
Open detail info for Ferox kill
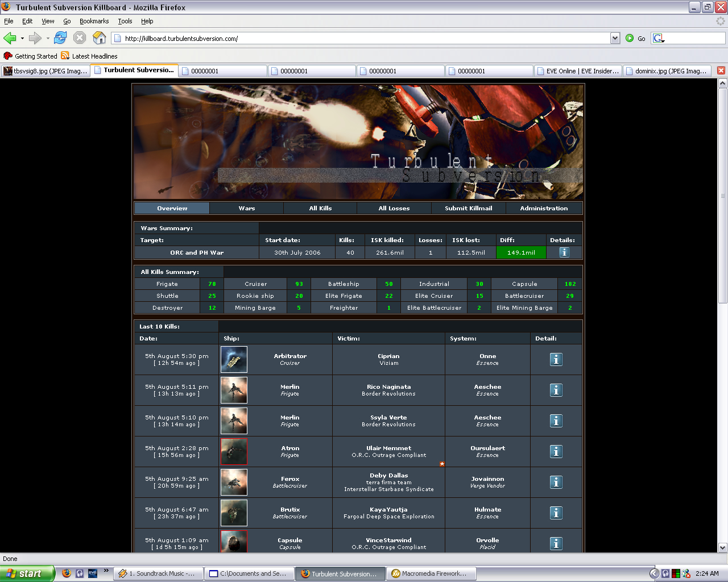point(556,482)
